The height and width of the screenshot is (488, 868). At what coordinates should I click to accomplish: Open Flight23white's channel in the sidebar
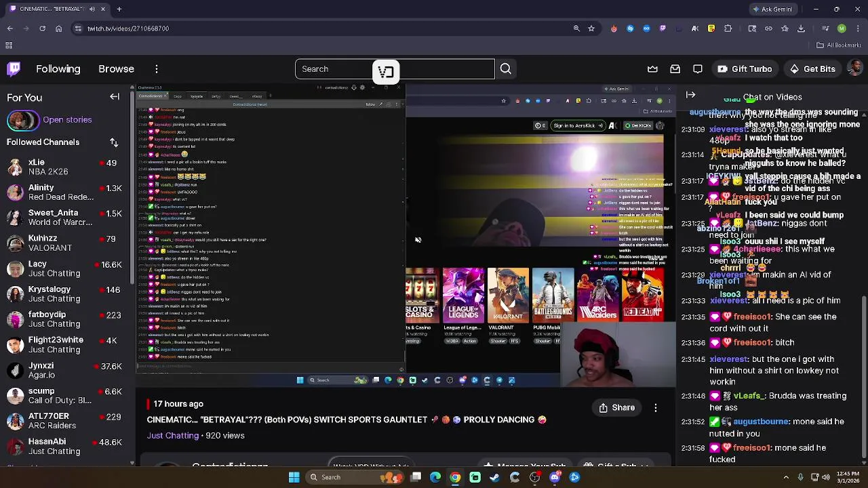(66, 345)
